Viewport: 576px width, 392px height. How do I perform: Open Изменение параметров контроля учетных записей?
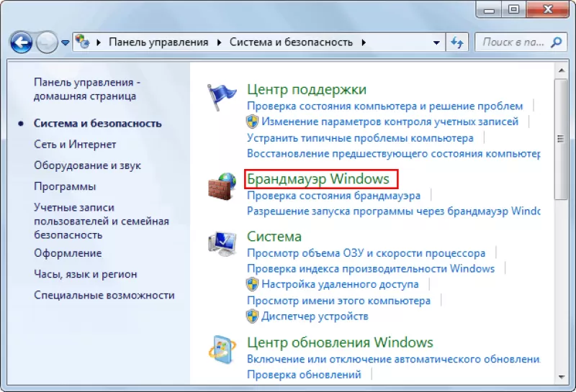(390, 122)
